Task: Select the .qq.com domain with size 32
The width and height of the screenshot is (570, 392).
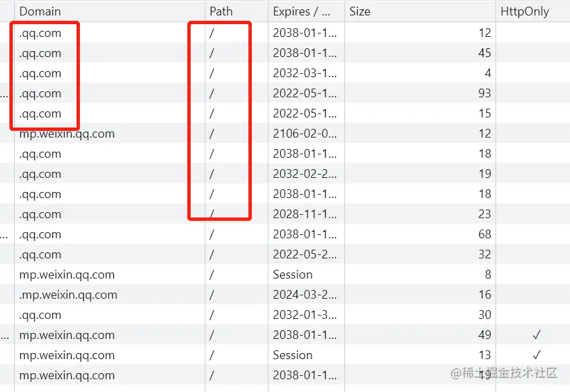Action: (40, 254)
